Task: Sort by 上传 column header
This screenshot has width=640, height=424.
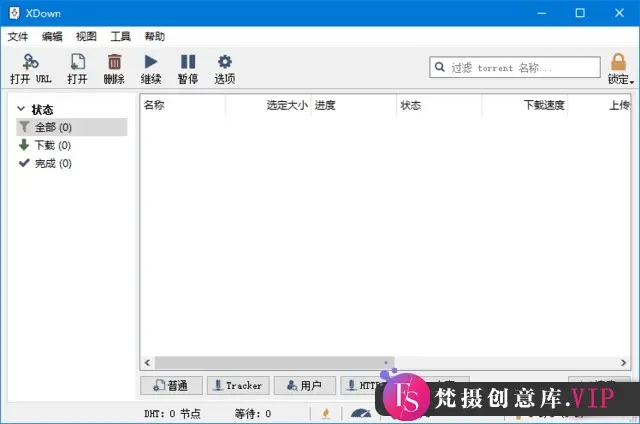Action: pos(599,105)
